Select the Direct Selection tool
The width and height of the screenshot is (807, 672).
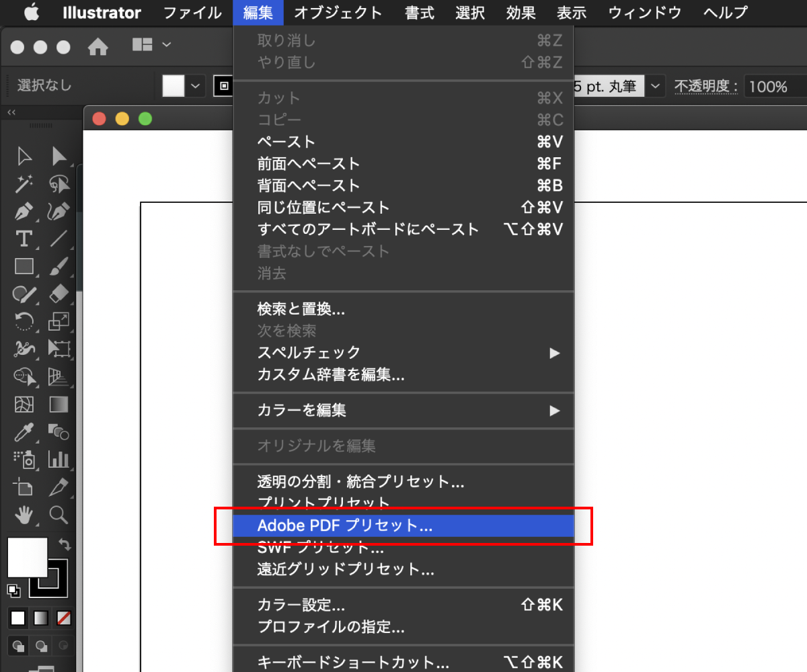(x=59, y=156)
